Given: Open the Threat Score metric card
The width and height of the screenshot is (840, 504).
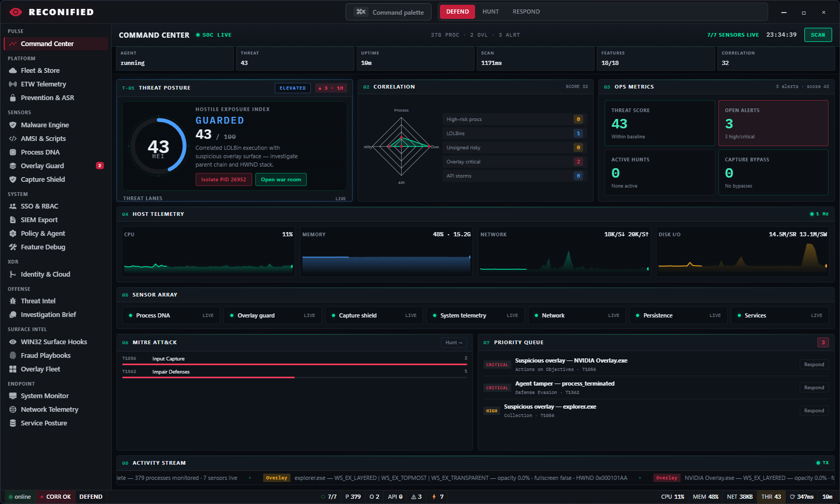Looking at the screenshot, I should click(660, 123).
